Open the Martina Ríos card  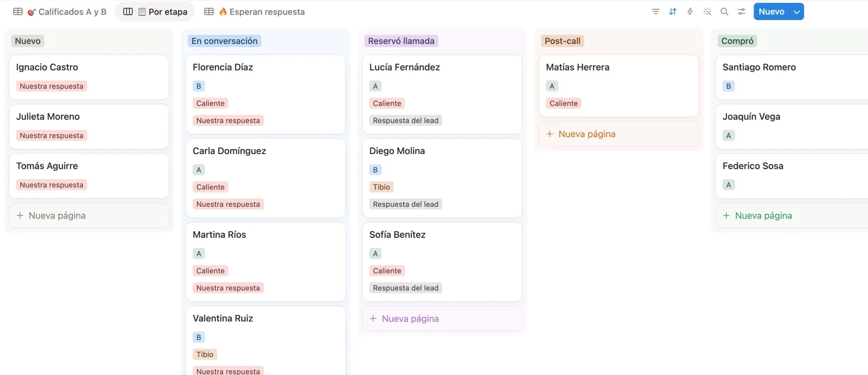(x=266, y=262)
